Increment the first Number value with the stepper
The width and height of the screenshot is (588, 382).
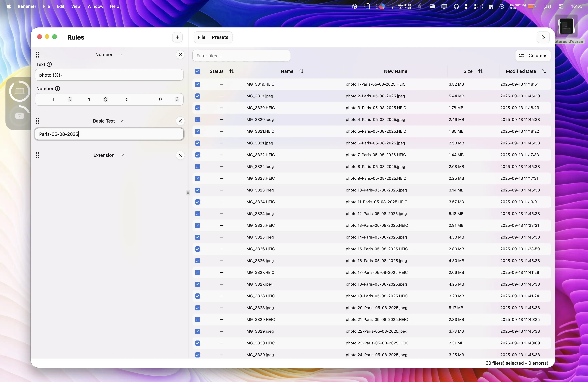click(x=70, y=98)
